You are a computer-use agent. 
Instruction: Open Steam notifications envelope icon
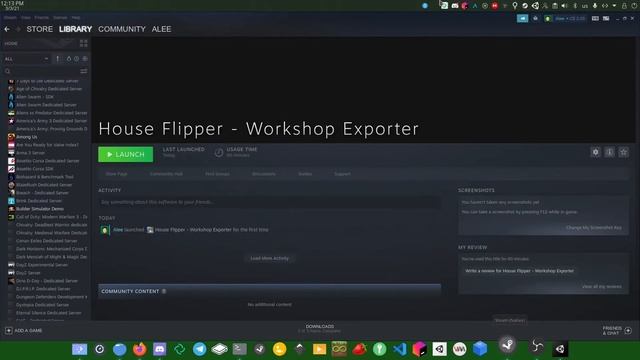coord(535,18)
